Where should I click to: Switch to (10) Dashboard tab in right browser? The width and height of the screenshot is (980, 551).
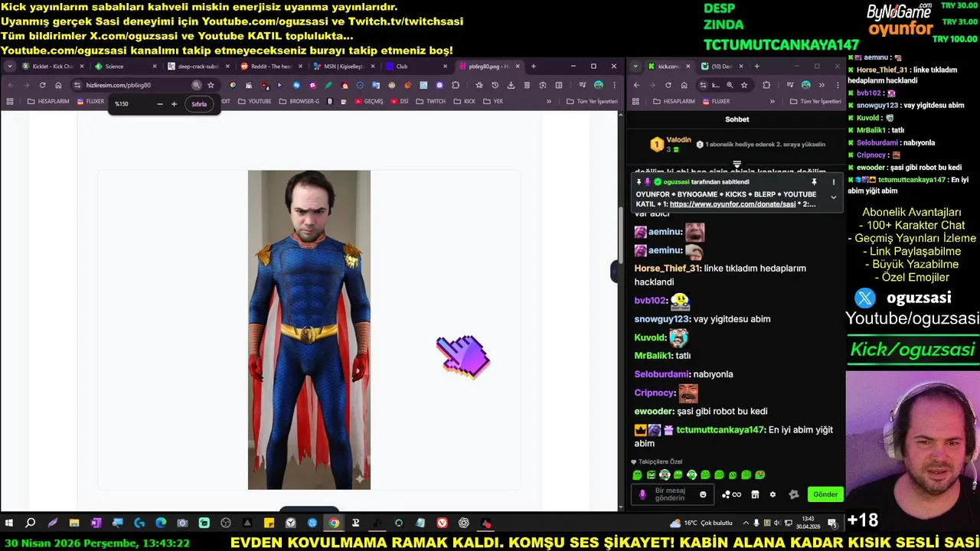[x=720, y=67]
